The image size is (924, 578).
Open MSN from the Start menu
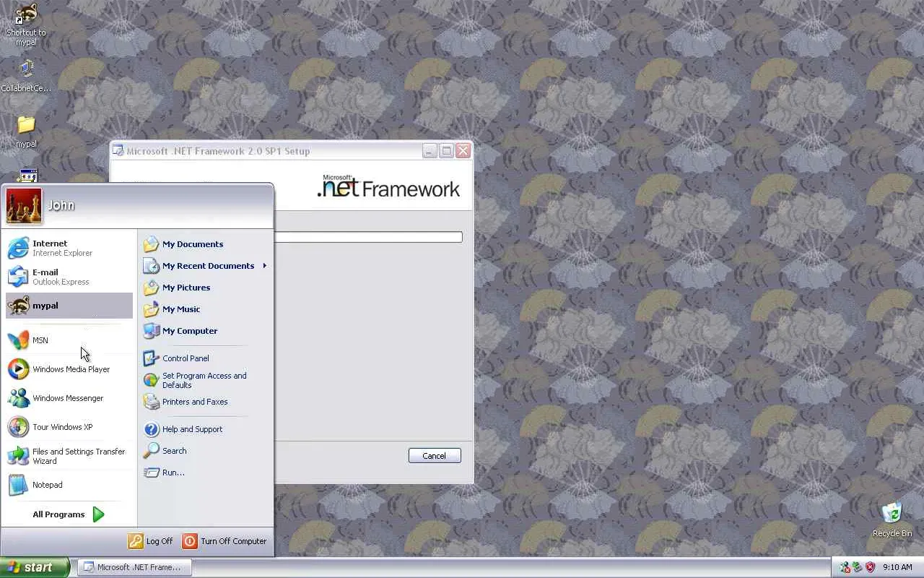point(69,340)
